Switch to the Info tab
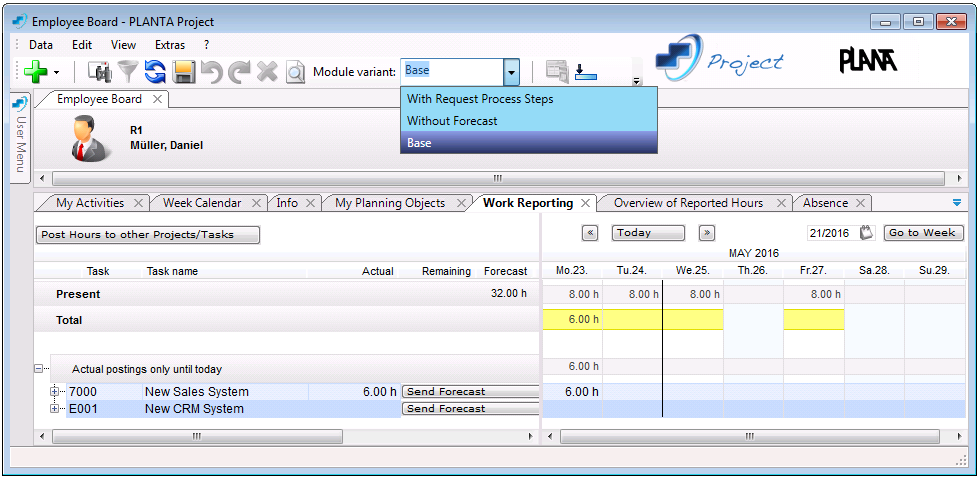Viewport: 978px width, 477px height. tap(287, 203)
